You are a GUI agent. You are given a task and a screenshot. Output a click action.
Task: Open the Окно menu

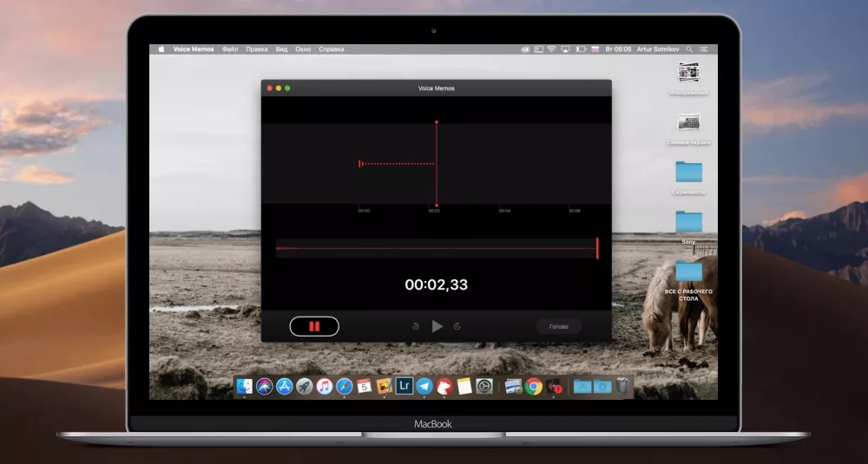pyautogui.click(x=303, y=49)
